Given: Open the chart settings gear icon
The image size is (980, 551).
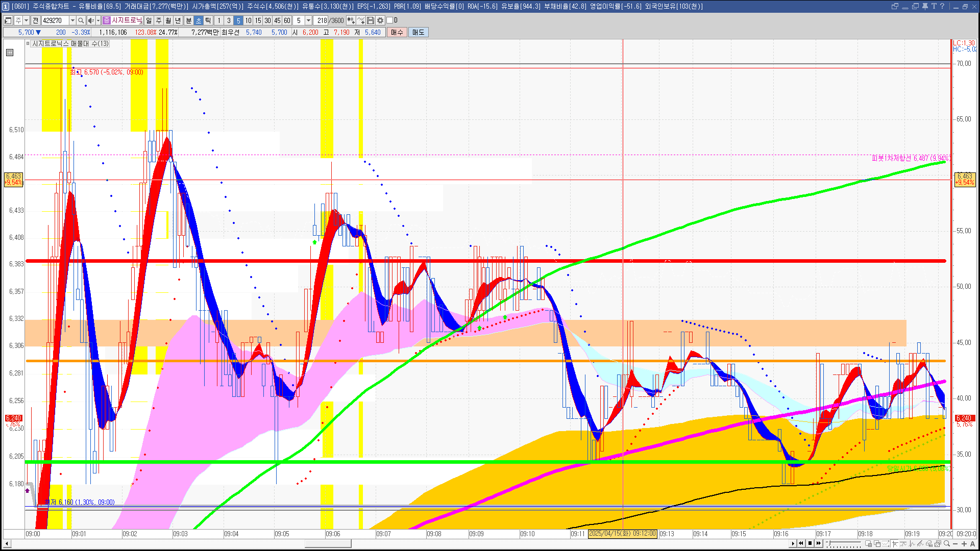Looking at the screenshot, I should (380, 20).
